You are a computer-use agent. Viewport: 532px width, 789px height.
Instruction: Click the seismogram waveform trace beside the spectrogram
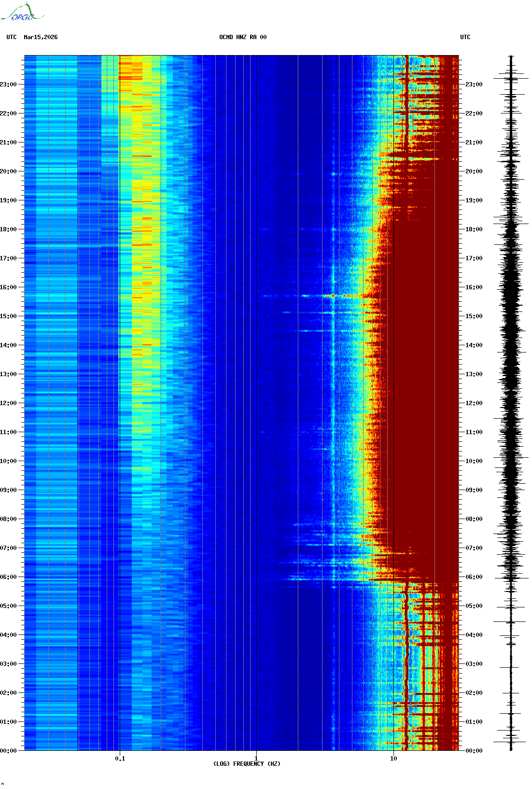click(511, 403)
